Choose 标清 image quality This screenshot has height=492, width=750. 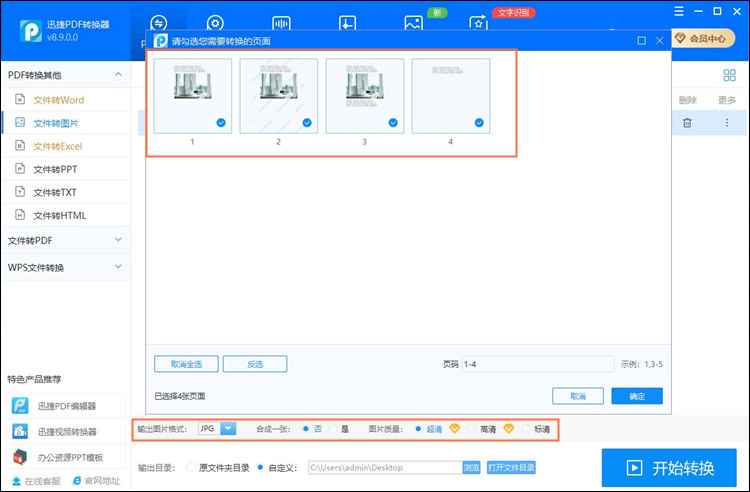(526, 429)
